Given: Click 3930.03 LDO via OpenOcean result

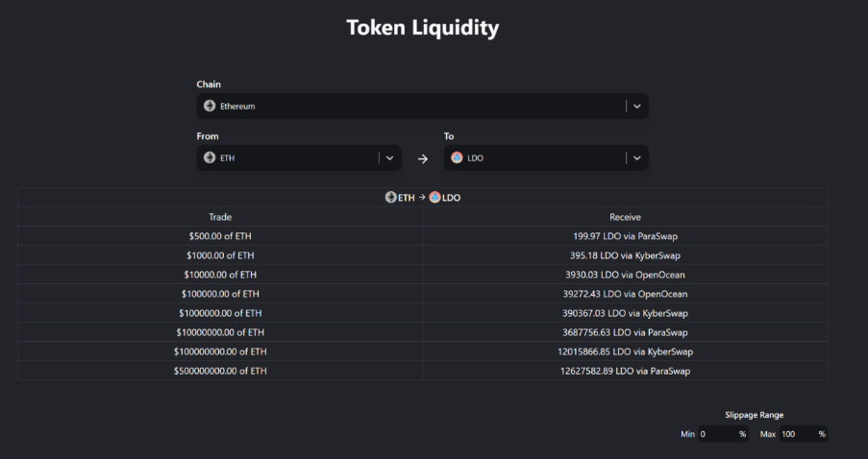Looking at the screenshot, I should pos(625,275).
